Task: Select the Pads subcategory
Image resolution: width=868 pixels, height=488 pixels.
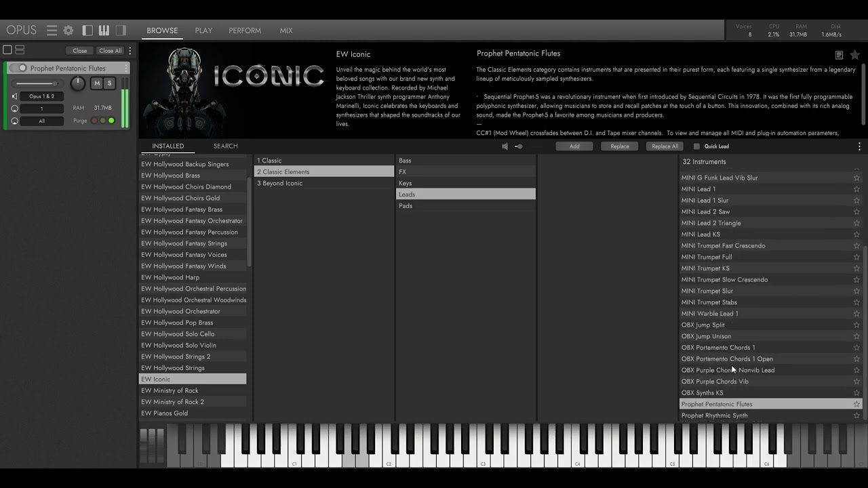Action: [466, 206]
